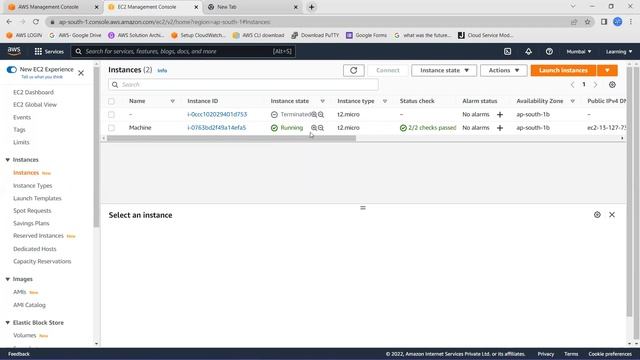Check the Machine instance row checkbox
This screenshot has width=640, height=360.
point(111,128)
